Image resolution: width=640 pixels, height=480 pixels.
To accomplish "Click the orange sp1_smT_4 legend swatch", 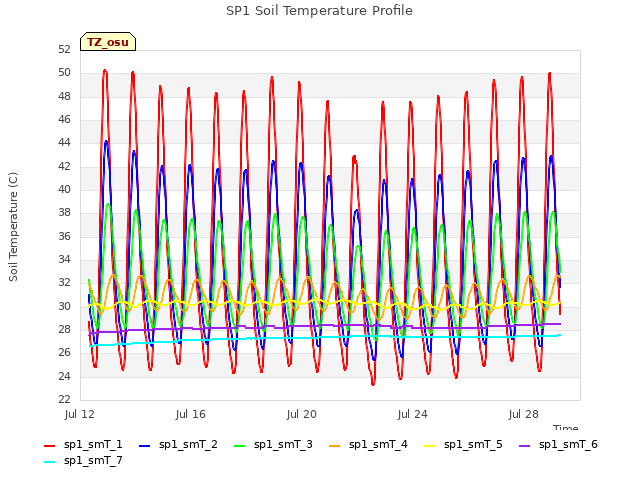I will click(334, 446).
